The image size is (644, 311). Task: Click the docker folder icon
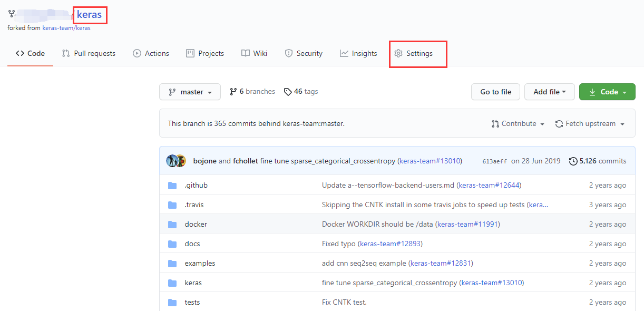click(172, 225)
